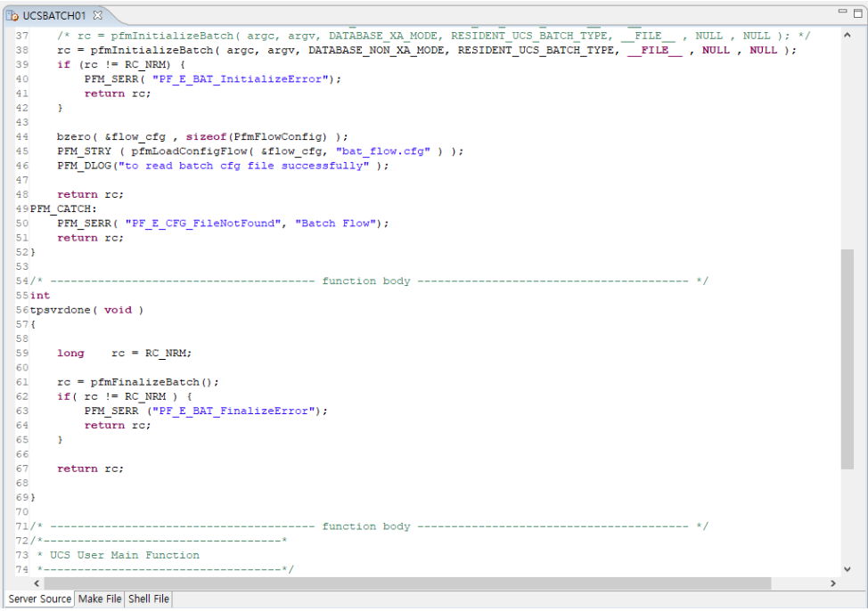Click the horizontal scrollbar's left arrow

[36, 582]
